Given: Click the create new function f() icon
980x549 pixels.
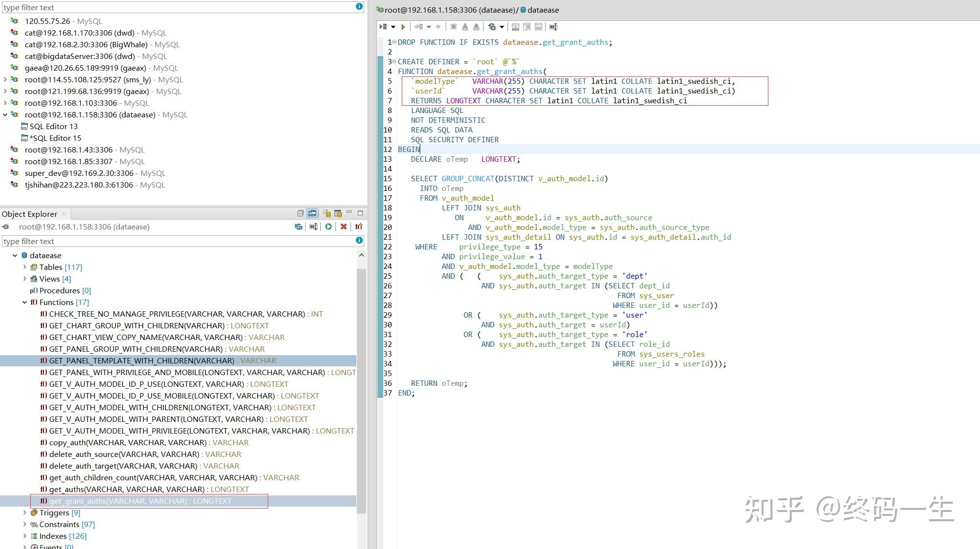Looking at the screenshot, I should point(359,227).
